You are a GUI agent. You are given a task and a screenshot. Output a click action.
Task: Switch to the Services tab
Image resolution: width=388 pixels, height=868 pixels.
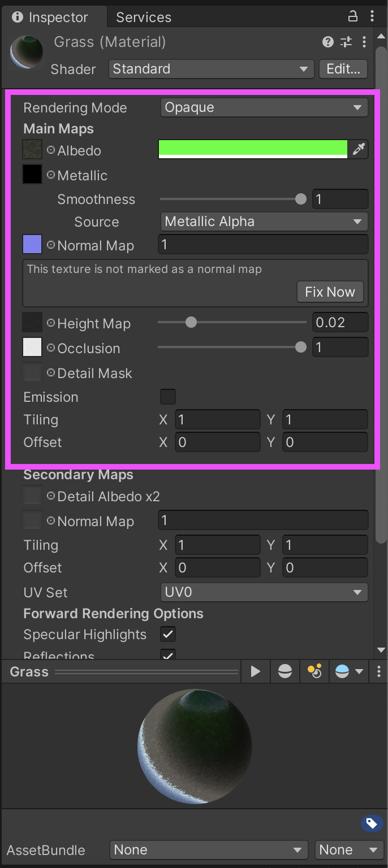[x=144, y=18]
